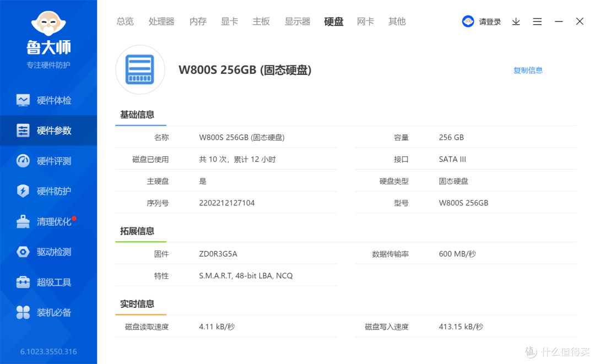Click the 鲁大师 monkey logo

pos(48,24)
